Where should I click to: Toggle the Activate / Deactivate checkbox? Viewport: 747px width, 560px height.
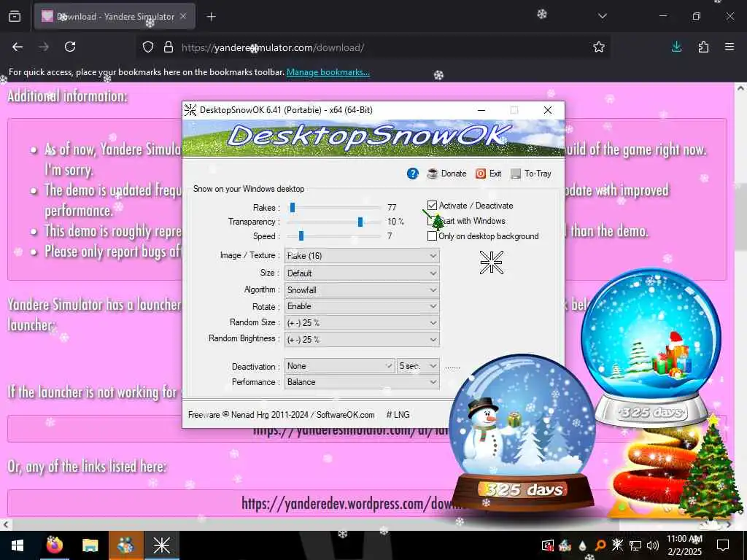coord(432,205)
